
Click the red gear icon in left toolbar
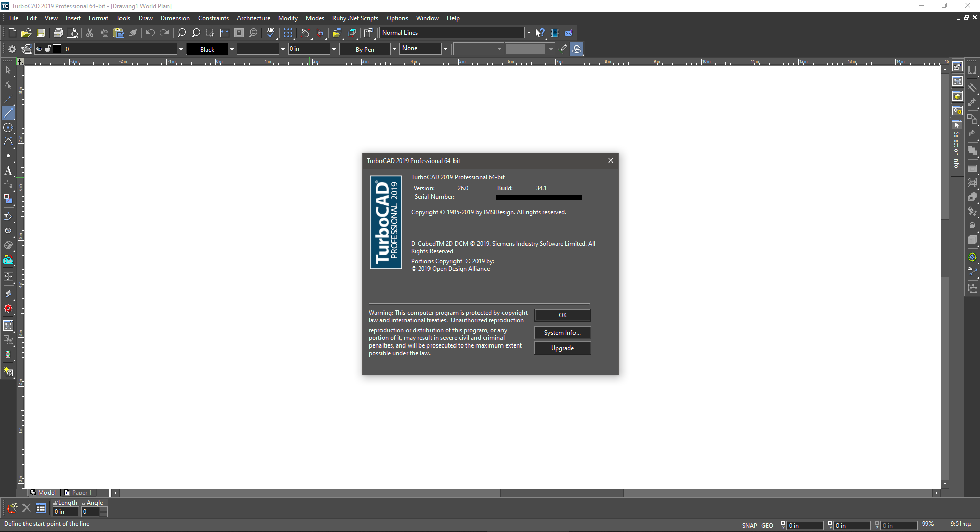pos(8,308)
